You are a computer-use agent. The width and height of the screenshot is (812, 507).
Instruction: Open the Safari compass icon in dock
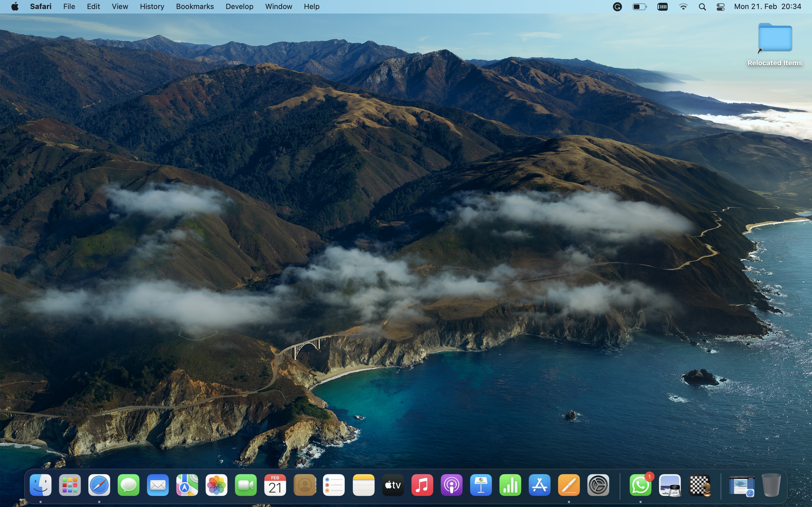pyautogui.click(x=99, y=485)
